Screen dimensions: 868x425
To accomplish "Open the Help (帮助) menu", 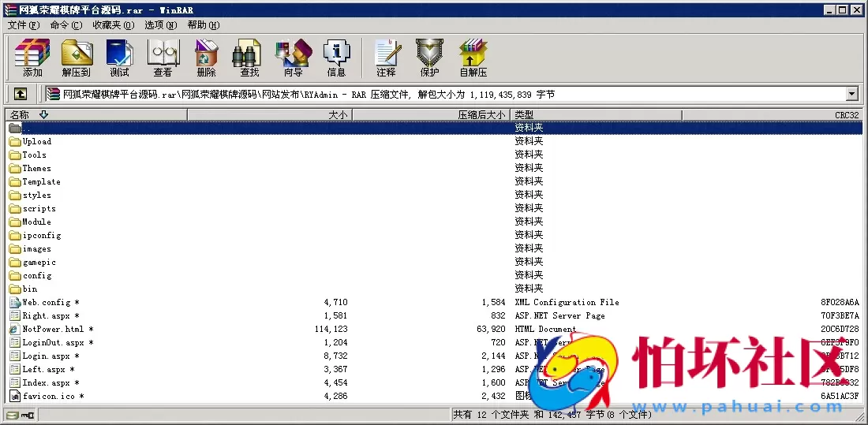I will click(203, 25).
